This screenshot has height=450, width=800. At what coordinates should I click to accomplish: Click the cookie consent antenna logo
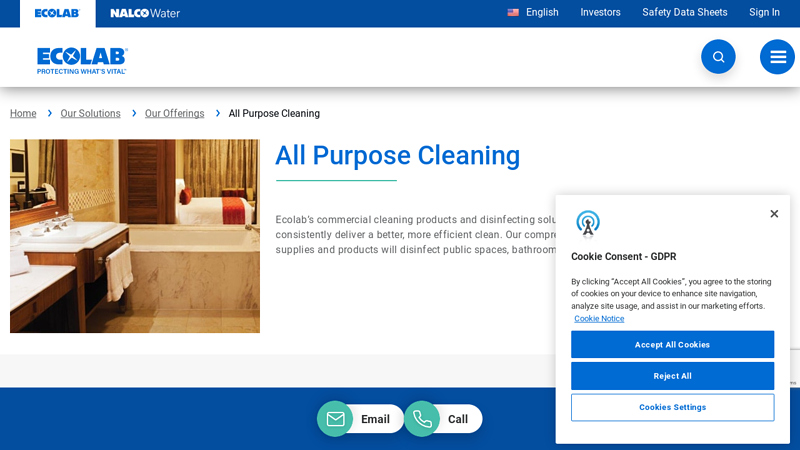point(588,224)
